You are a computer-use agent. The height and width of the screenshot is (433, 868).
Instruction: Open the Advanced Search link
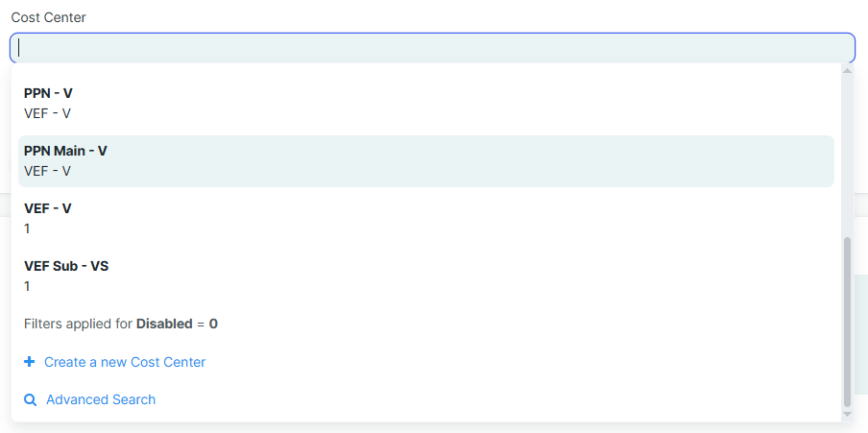click(x=101, y=399)
